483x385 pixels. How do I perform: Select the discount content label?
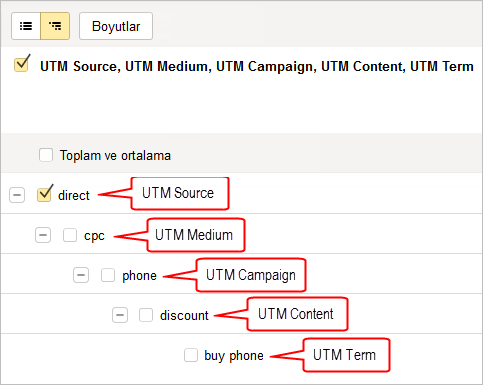coord(184,315)
